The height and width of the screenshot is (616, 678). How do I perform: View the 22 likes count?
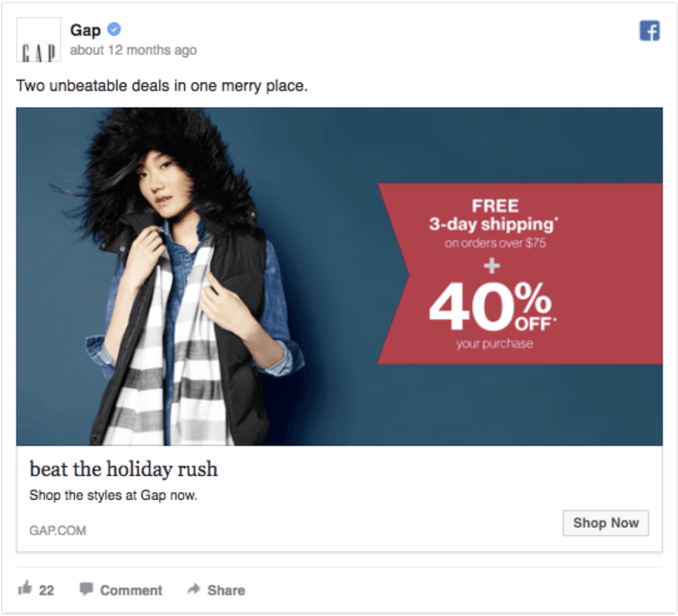tap(46, 590)
